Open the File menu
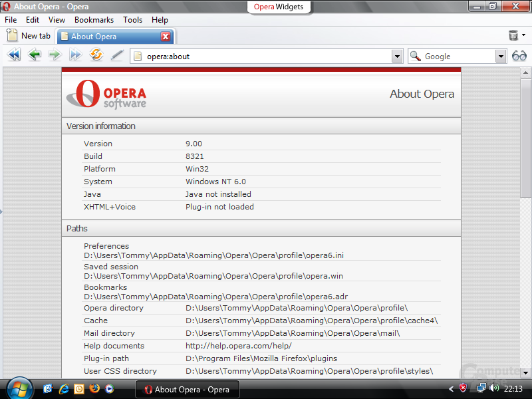The image size is (532, 399). [x=11, y=20]
